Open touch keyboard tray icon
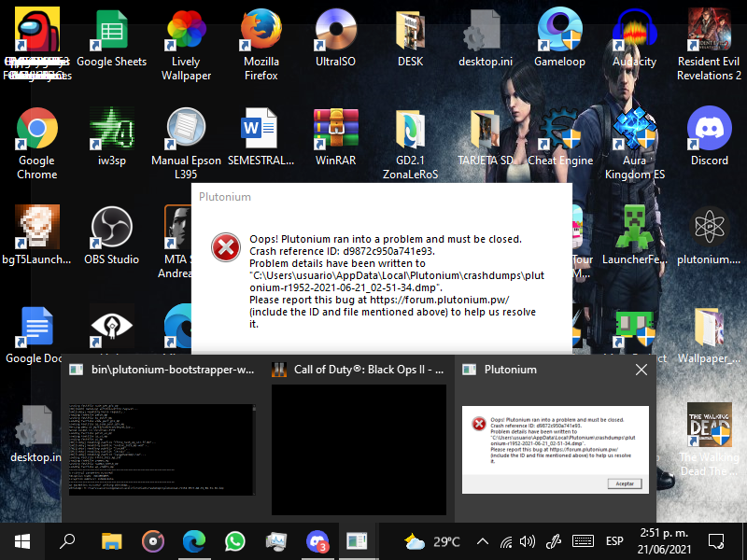The height and width of the screenshot is (560, 747). coord(583,541)
